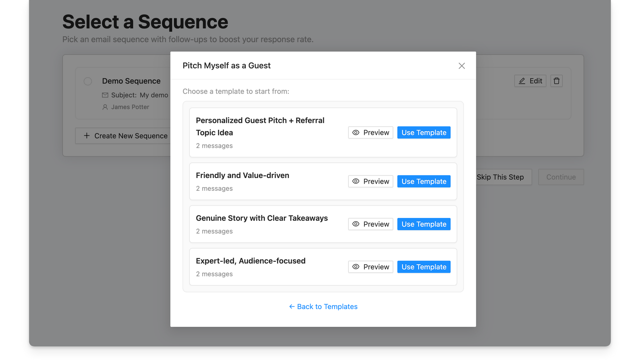This screenshot has height=364, width=640.
Task: Preview the Expert-led, Audience-focused template
Action: coord(370,267)
